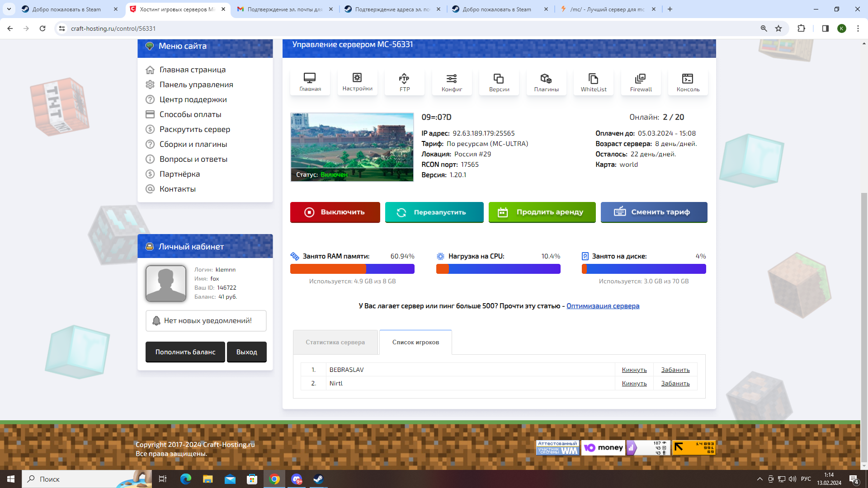Open Windows Start menu
868x488 pixels.
click(11, 479)
